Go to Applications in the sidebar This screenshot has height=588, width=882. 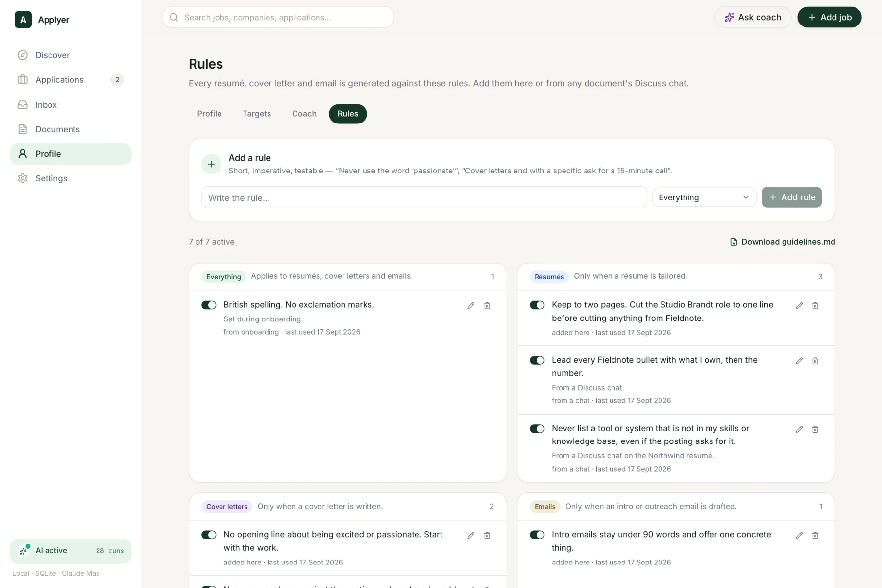(71, 80)
